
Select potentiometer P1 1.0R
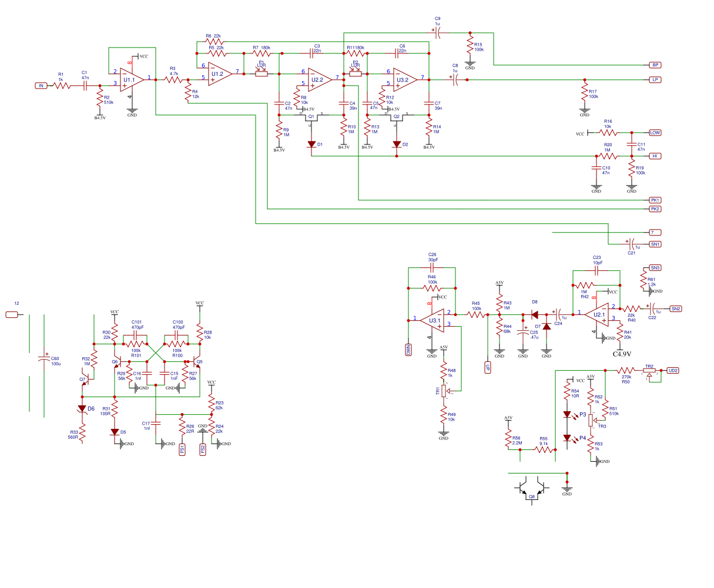(x=262, y=70)
